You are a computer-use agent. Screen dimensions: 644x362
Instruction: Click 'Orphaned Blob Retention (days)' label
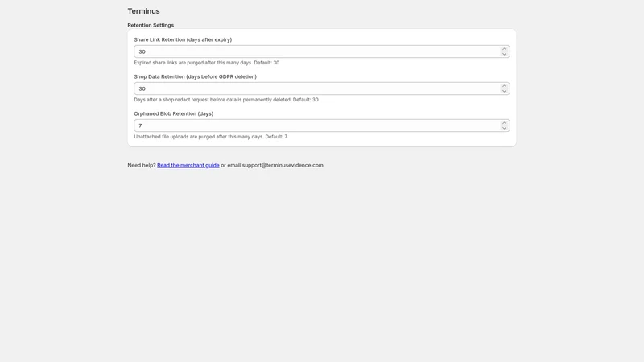173,113
